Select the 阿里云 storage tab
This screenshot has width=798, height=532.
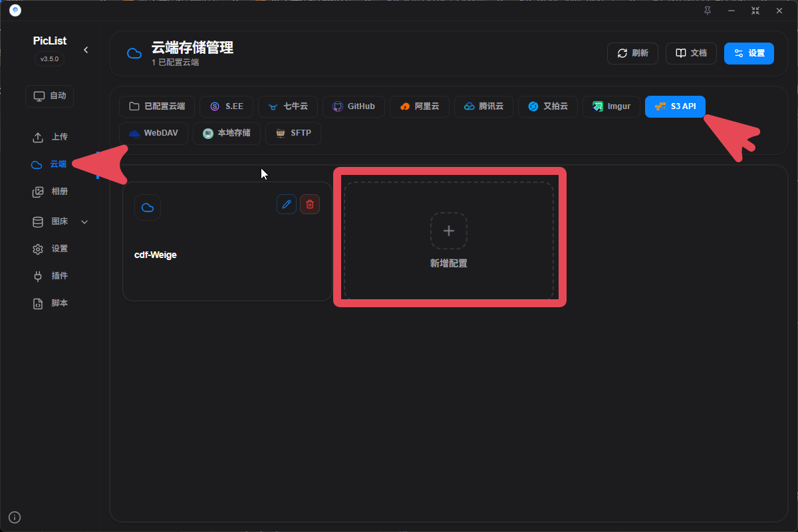point(419,106)
